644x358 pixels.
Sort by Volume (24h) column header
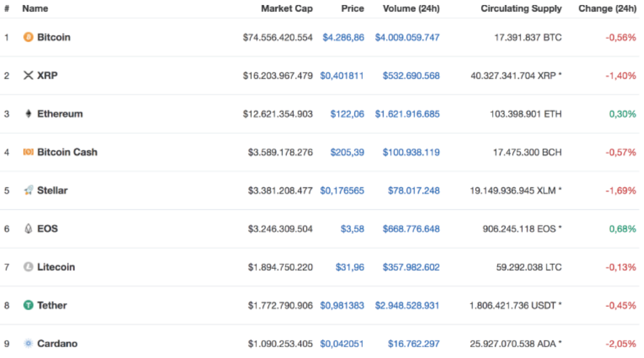411,8
